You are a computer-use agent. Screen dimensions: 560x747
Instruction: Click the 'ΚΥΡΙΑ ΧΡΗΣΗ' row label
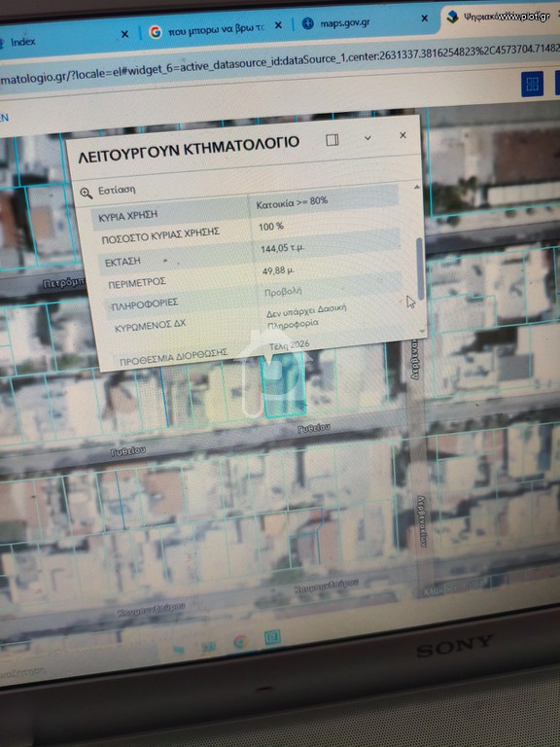pos(127,216)
